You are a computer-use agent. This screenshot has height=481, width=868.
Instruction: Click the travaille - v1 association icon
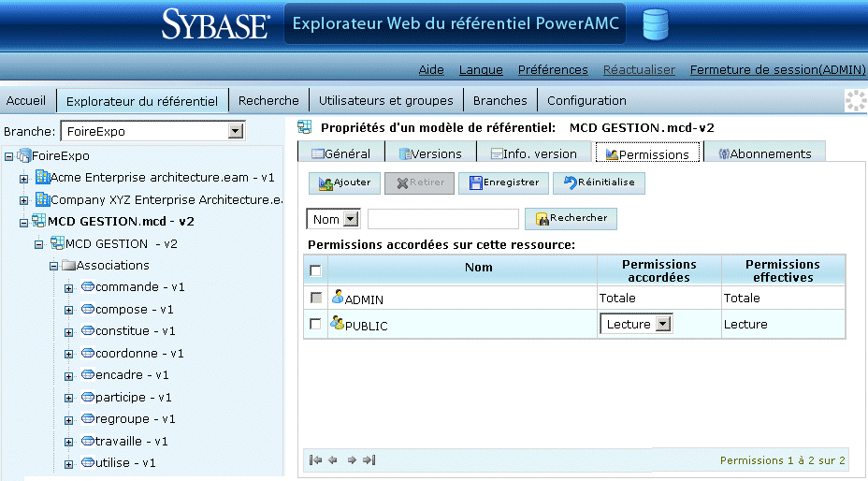pyautogui.click(x=88, y=441)
